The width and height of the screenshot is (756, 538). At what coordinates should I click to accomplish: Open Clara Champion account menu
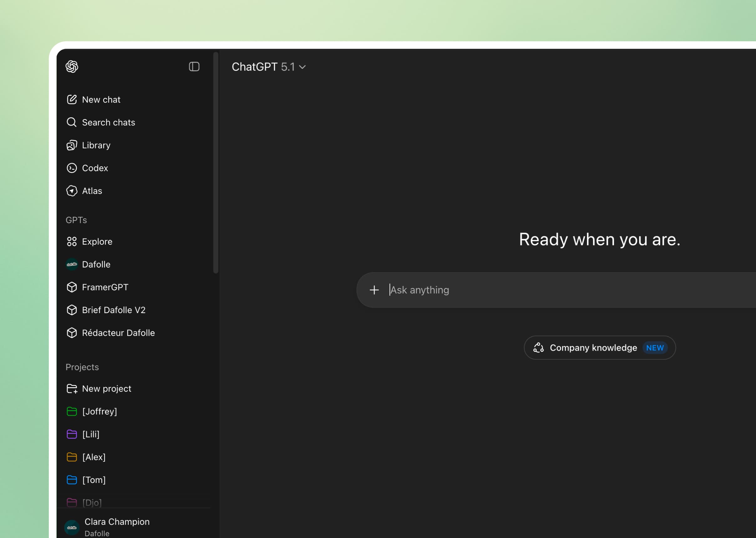coord(117,526)
